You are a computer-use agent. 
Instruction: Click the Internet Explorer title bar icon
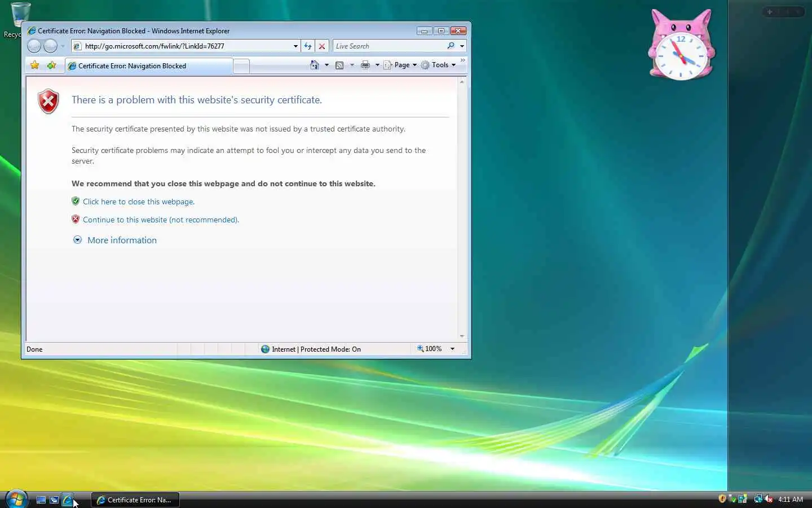click(x=32, y=31)
